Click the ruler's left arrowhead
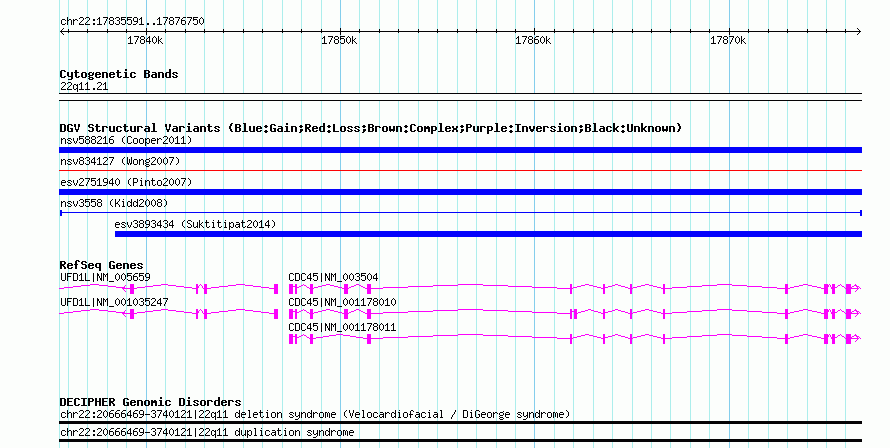The width and height of the screenshot is (890, 448). click(62, 32)
